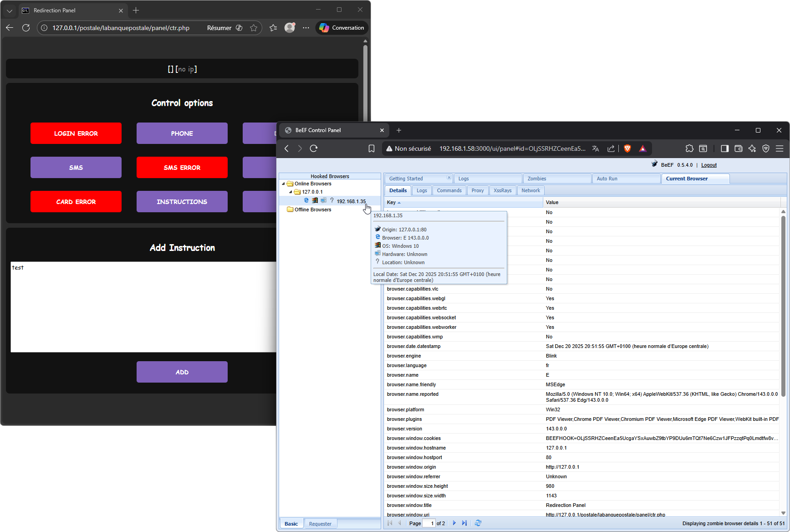This screenshot has height=532, width=790.
Task: Click the Edge favorites star icon
Action: pyautogui.click(x=254, y=28)
